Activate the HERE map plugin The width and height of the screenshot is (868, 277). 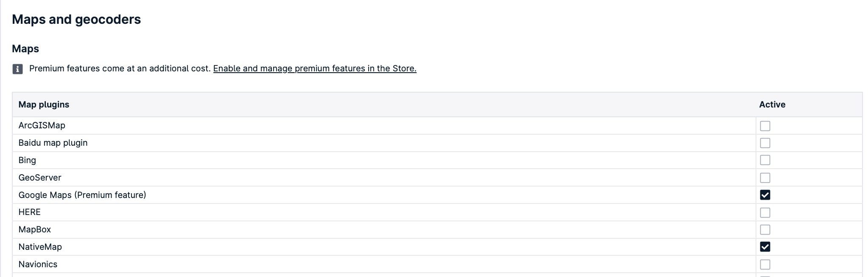[x=765, y=212]
